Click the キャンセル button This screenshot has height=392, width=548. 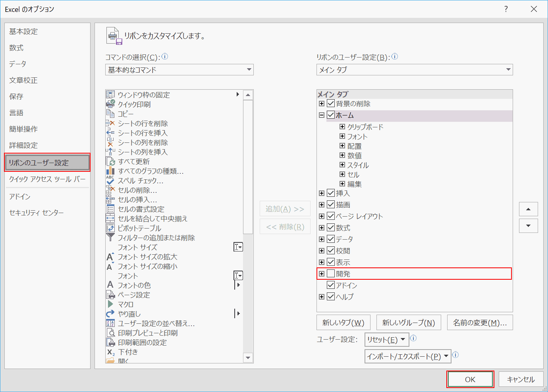click(x=521, y=379)
